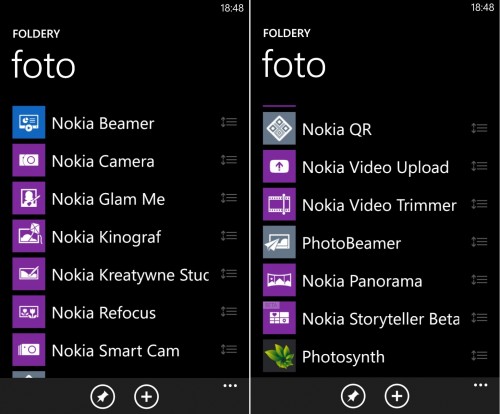Open the Nokia Beamer app icon

pos(29,122)
